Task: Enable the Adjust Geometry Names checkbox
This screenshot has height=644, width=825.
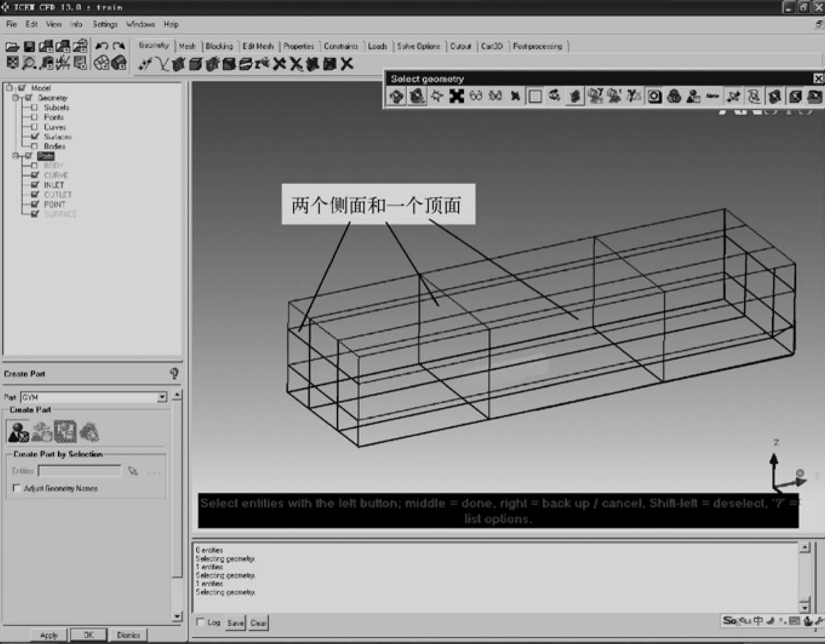Action: pyautogui.click(x=16, y=488)
